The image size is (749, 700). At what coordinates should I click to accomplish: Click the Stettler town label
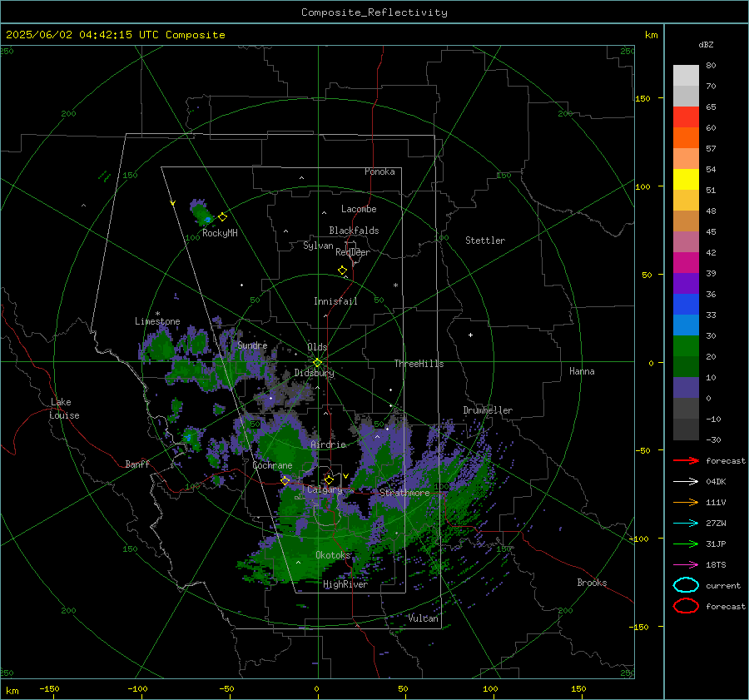485,241
